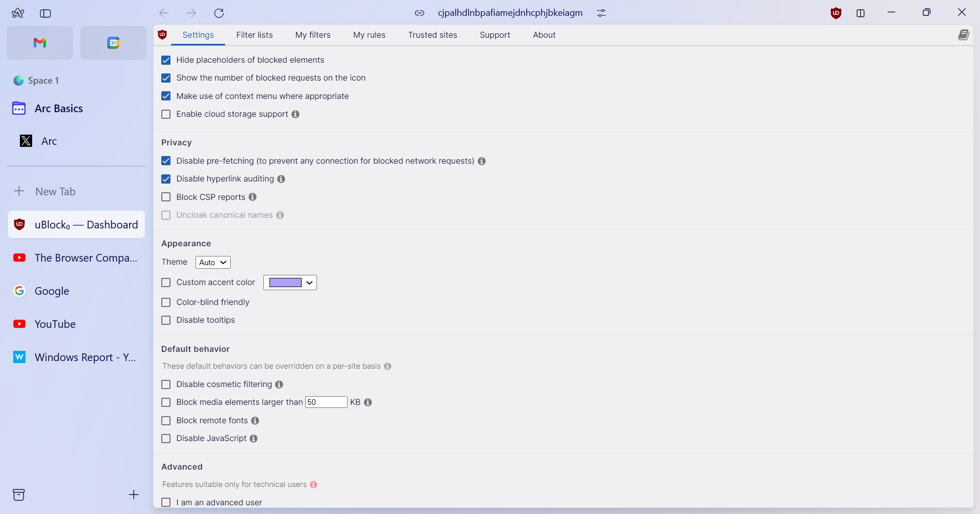Show info for cloud storage support
The height and width of the screenshot is (514, 980).
coord(296,114)
